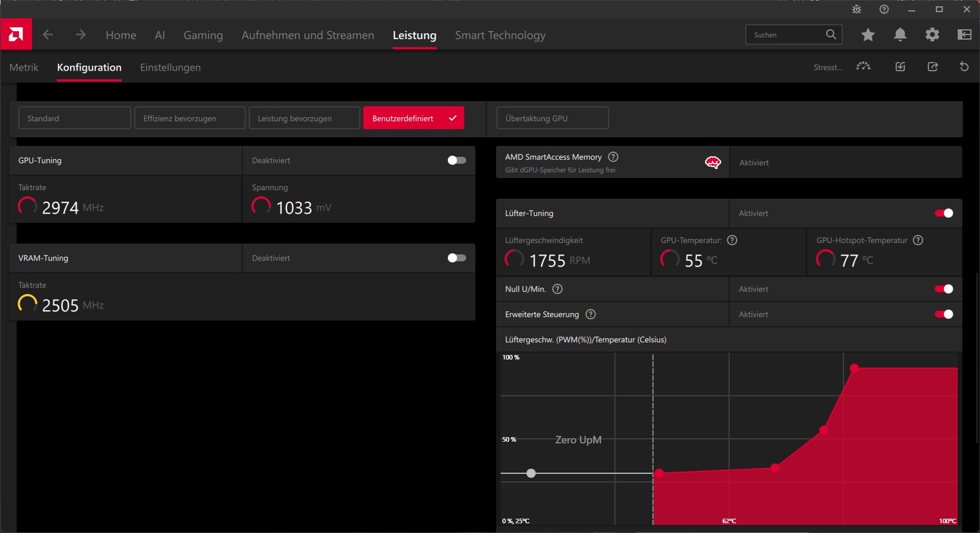The image size is (980, 533).
Task: Open the Einstellungen subtab
Action: pyautogui.click(x=171, y=67)
